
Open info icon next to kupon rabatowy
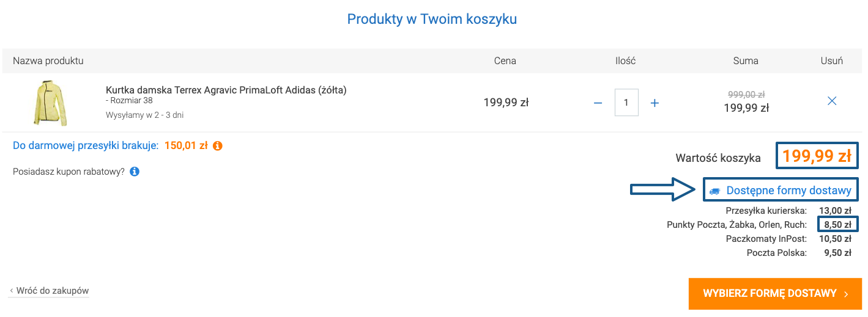click(135, 172)
